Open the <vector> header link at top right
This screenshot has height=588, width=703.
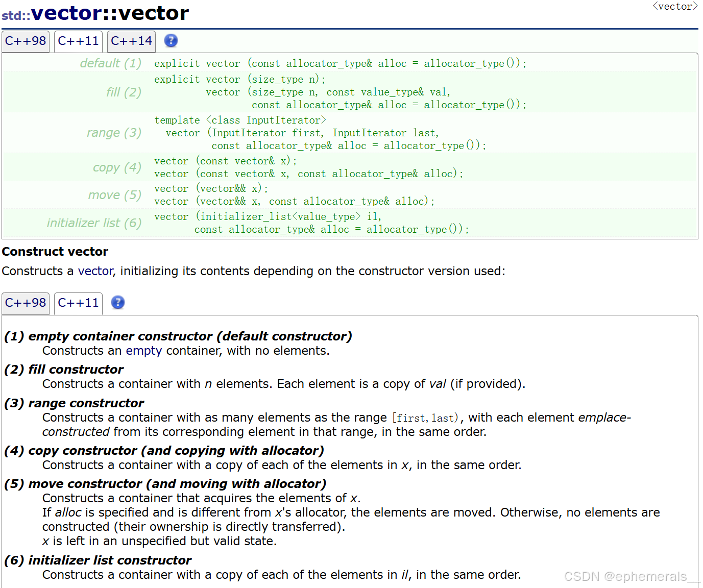pos(675,6)
